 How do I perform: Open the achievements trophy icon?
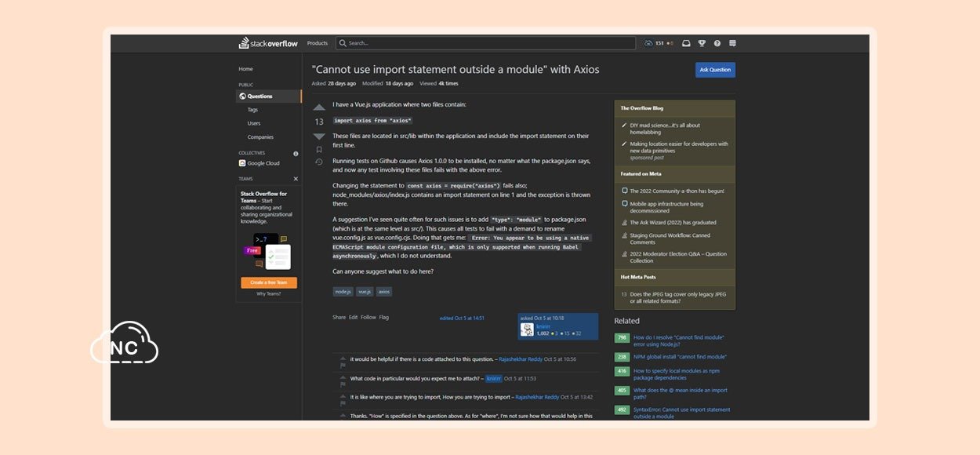pyautogui.click(x=702, y=43)
